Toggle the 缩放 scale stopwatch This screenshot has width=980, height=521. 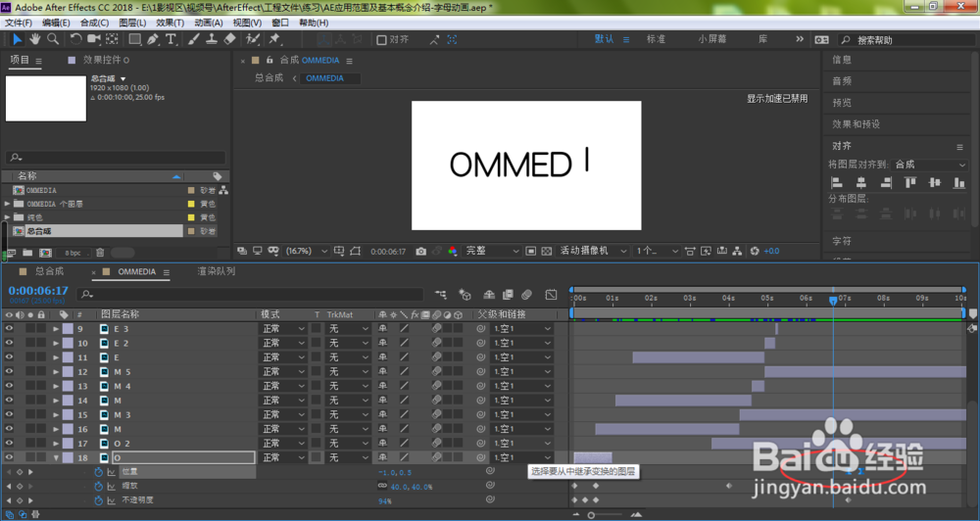[x=98, y=486]
